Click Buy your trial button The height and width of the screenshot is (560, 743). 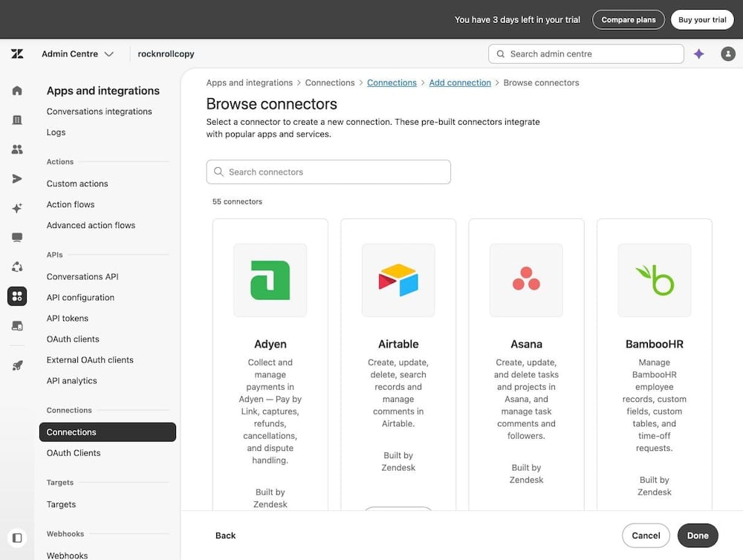pyautogui.click(x=702, y=19)
